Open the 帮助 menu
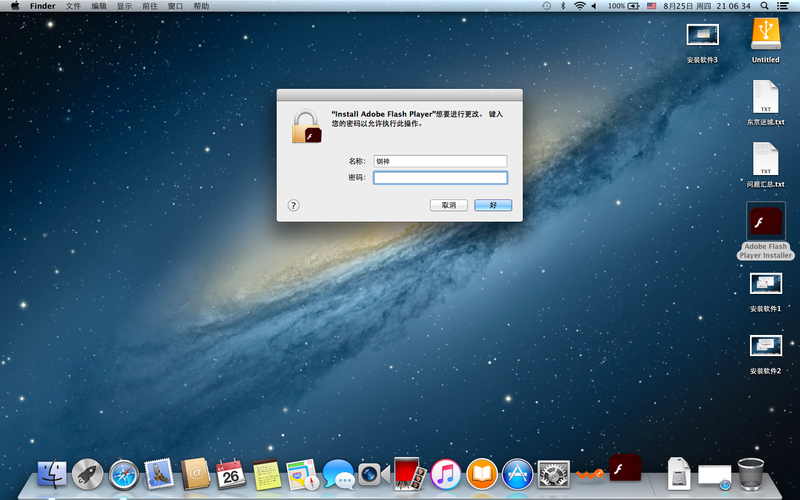This screenshot has height=500, width=800. click(201, 6)
